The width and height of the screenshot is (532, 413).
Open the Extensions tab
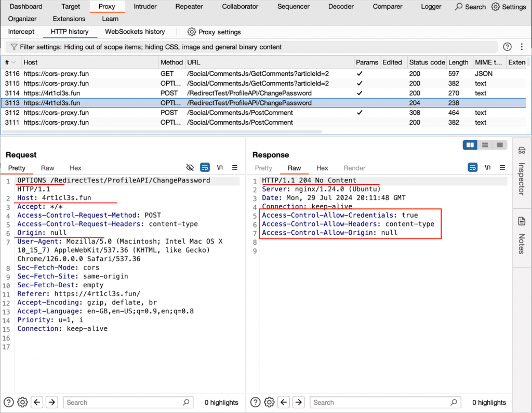(69, 19)
